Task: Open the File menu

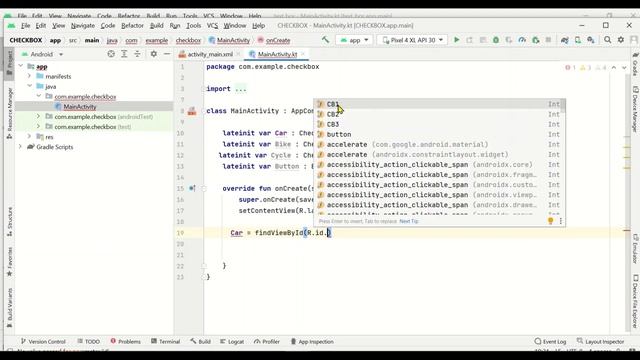Action: [25, 25]
